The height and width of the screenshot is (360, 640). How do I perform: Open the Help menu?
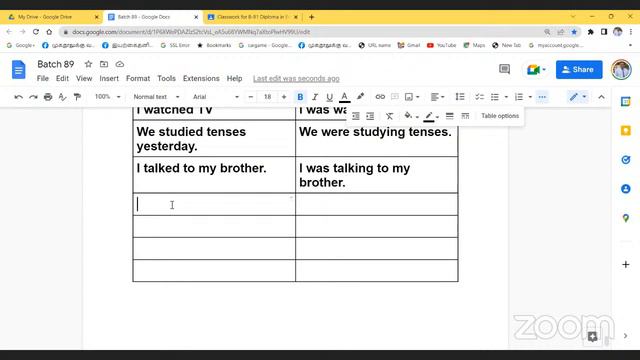(234, 78)
